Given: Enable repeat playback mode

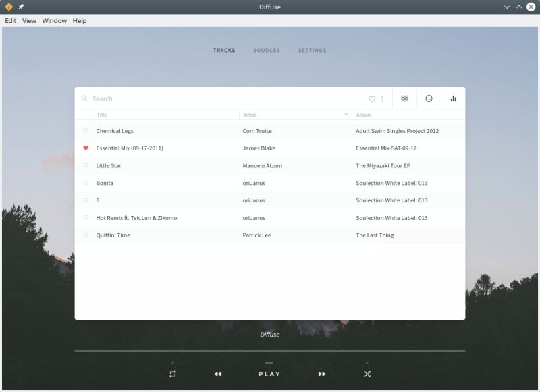Looking at the screenshot, I should [173, 372].
